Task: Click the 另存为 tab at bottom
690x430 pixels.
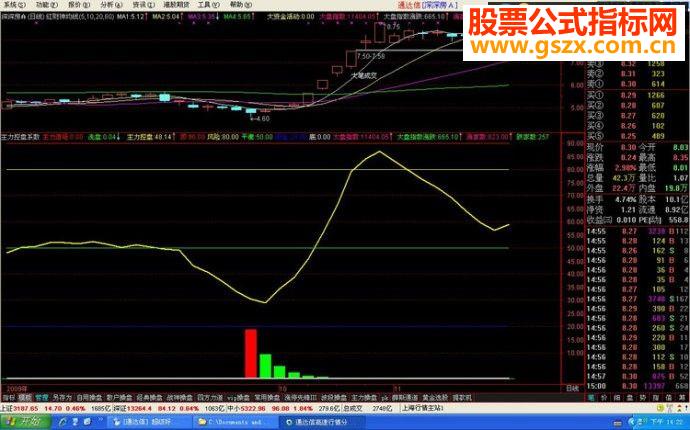Action: pos(62,397)
